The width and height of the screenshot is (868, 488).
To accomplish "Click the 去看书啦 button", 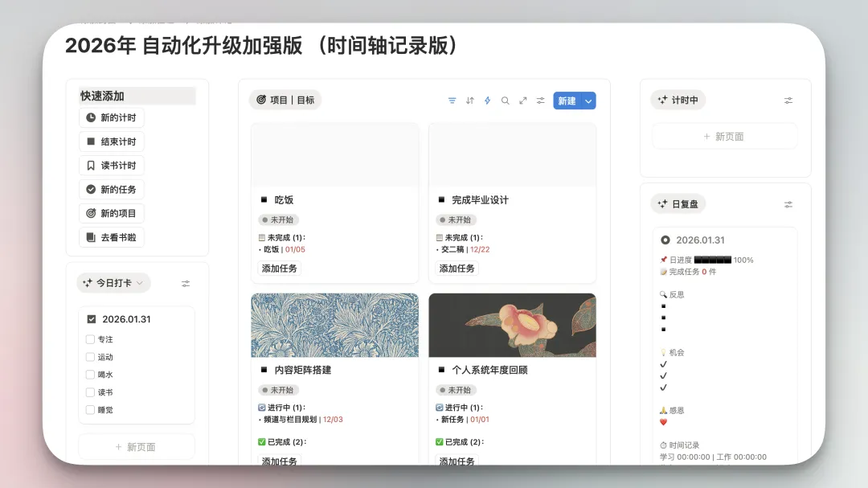I will [x=111, y=237].
